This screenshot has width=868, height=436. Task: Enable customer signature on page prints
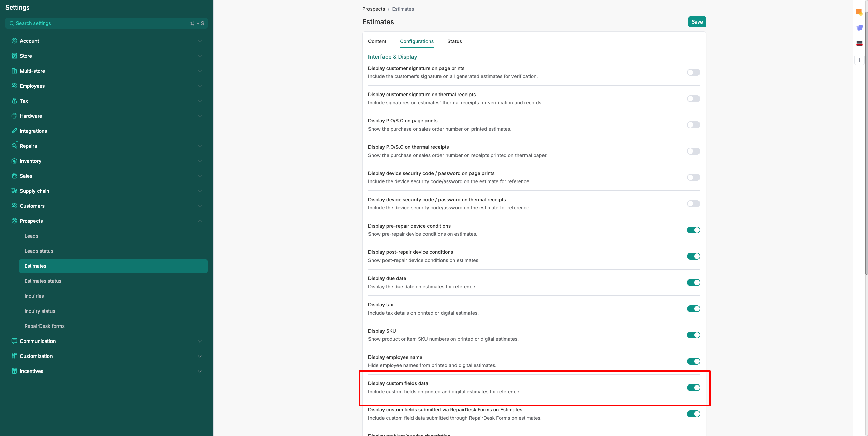pyautogui.click(x=693, y=72)
